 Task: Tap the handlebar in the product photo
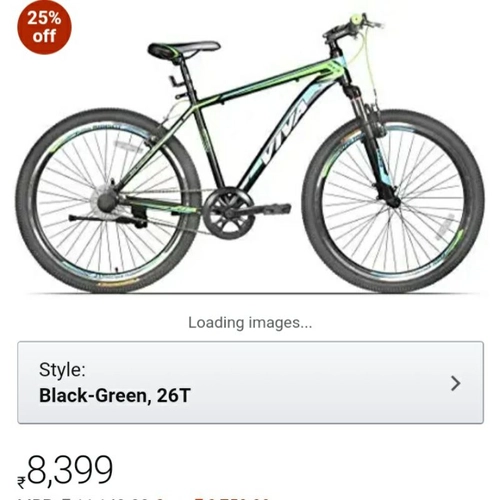[352, 28]
